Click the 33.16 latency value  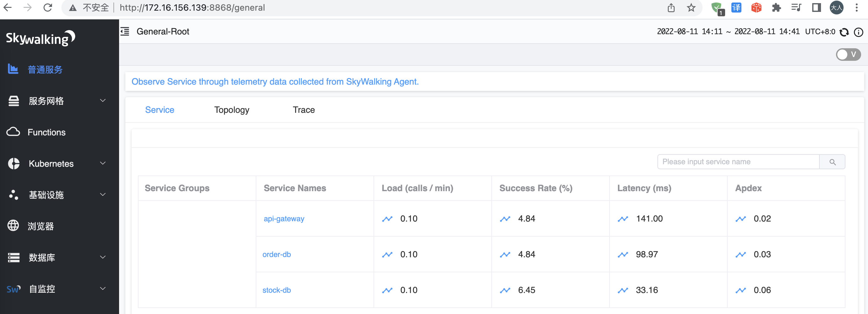tap(647, 290)
